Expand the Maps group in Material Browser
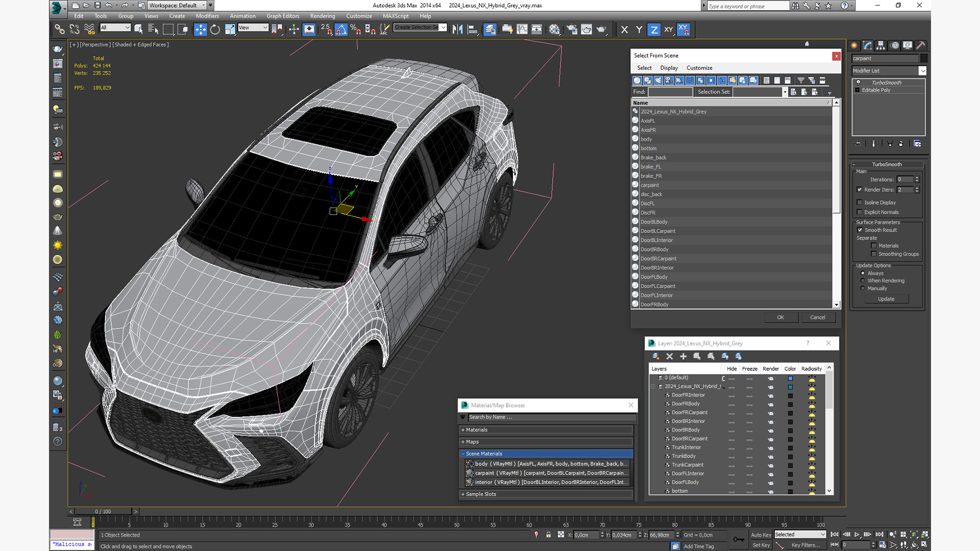980x551 pixels. [x=472, y=442]
